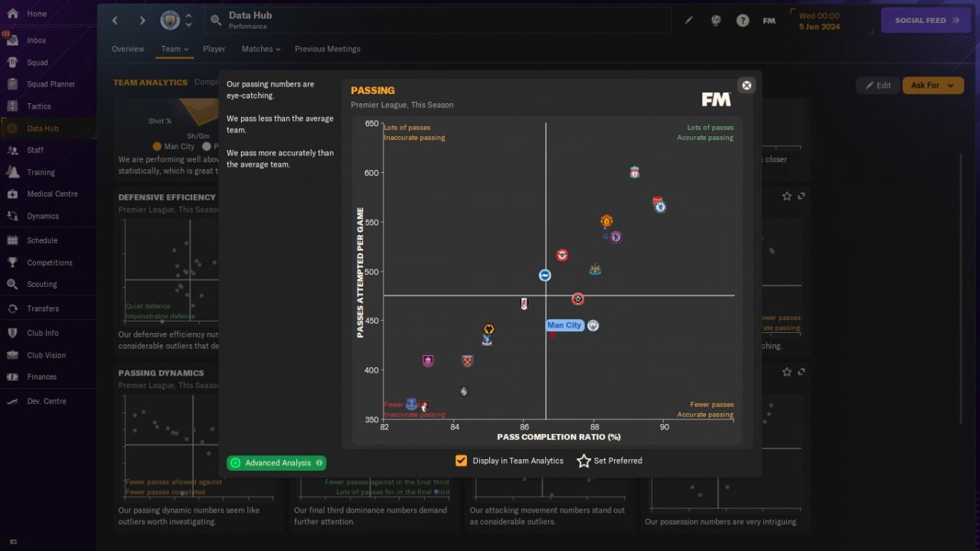Open the Tactics board icon
Image resolution: width=980 pixels, height=551 pixels.
pyautogui.click(x=12, y=106)
